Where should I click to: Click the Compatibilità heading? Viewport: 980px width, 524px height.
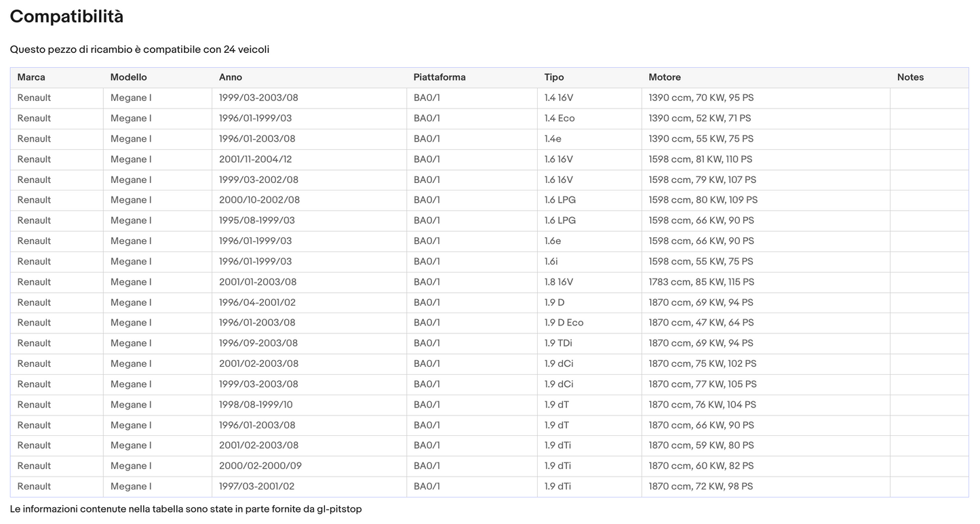click(x=66, y=16)
